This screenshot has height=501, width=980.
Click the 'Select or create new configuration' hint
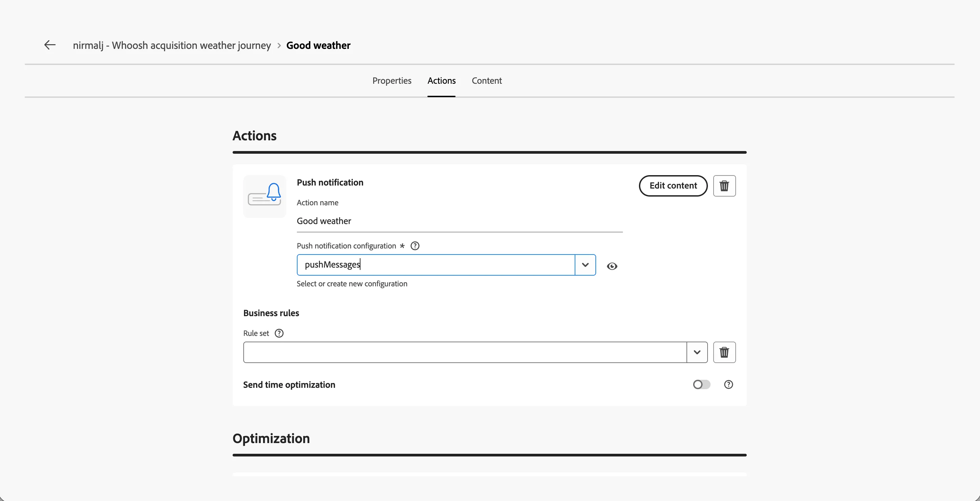(x=352, y=284)
